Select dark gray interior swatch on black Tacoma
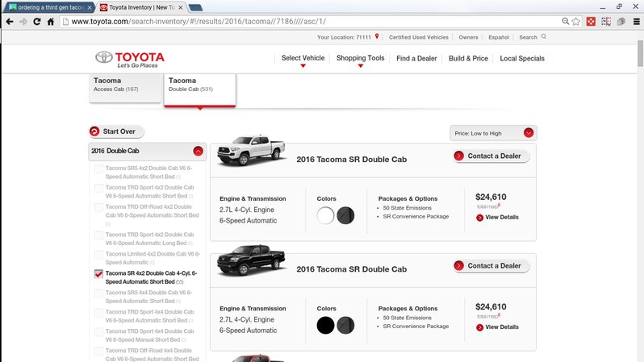Screen dimensions: 644x362 [345, 326]
